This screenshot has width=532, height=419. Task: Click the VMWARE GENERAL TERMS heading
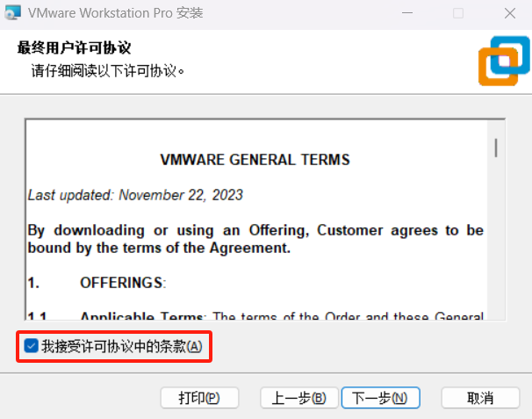click(255, 160)
